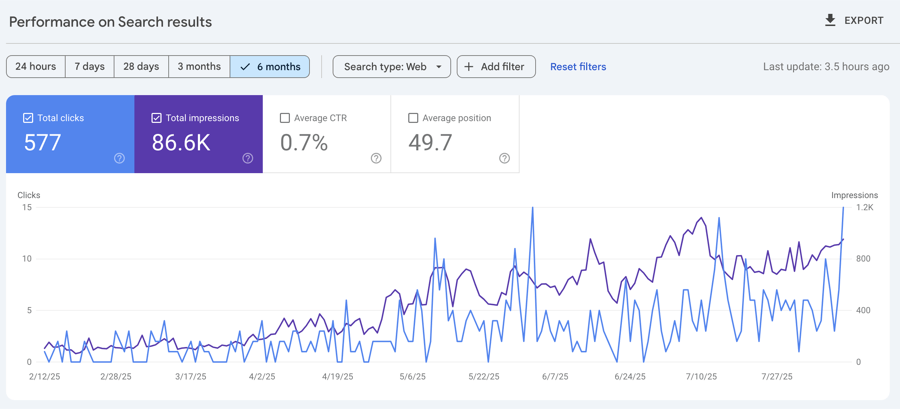
Task: Choose the 3 months date range
Action: tap(199, 67)
